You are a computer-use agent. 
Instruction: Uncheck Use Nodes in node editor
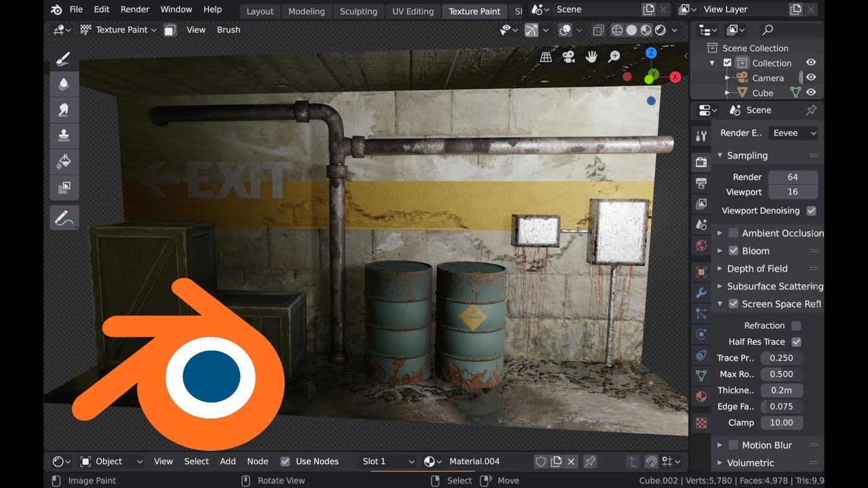(285, 462)
